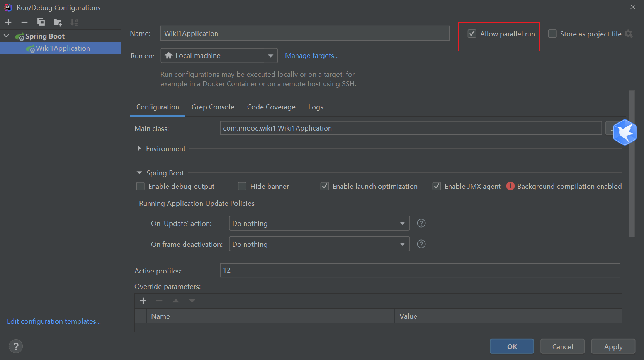Open the Run on Local machine dropdown

tap(219, 56)
